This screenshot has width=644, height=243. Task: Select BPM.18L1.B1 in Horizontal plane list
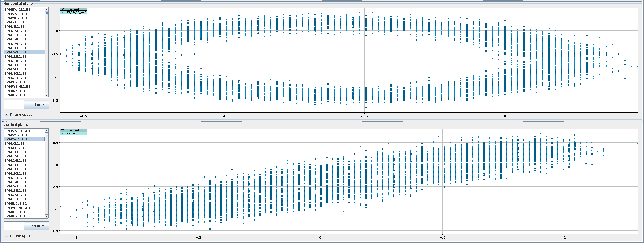coord(24,48)
